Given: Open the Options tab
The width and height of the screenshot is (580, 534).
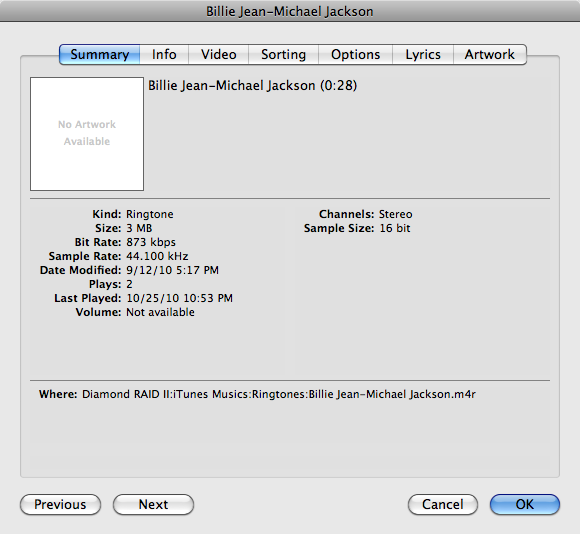Looking at the screenshot, I should 355,54.
